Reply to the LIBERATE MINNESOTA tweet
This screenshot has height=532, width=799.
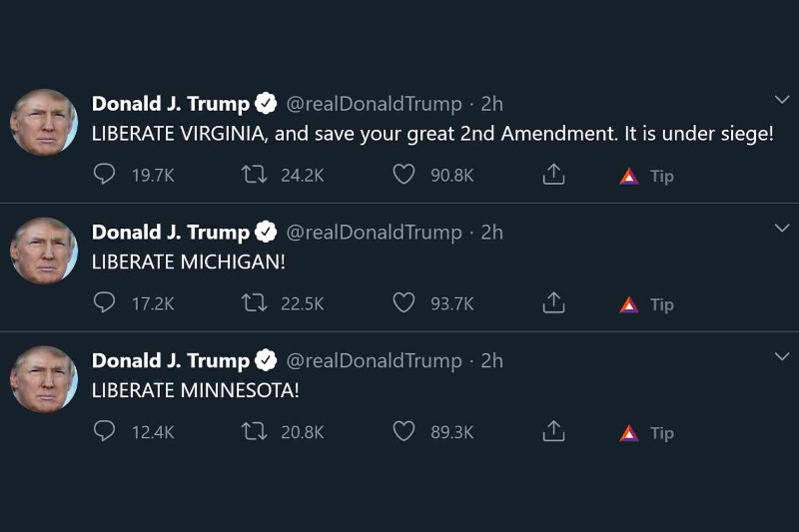pyautogui.click(x=105, y=432)
